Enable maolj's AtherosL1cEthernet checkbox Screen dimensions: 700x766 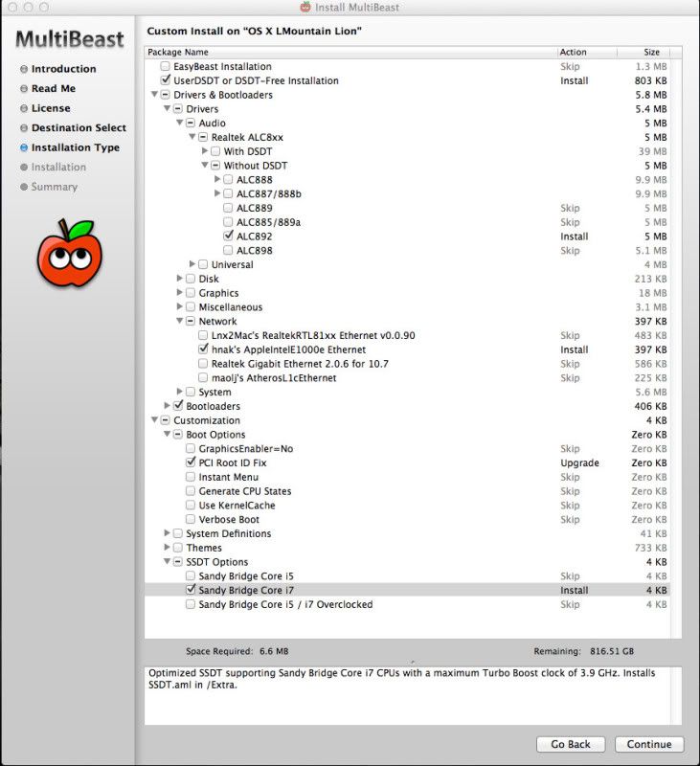tap(203, 377)
